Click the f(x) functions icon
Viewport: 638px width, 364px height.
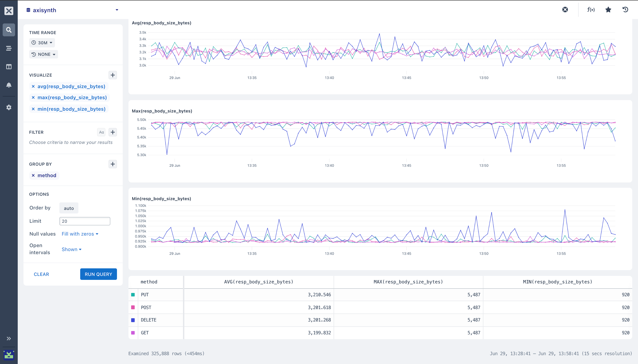coord(591,10)
